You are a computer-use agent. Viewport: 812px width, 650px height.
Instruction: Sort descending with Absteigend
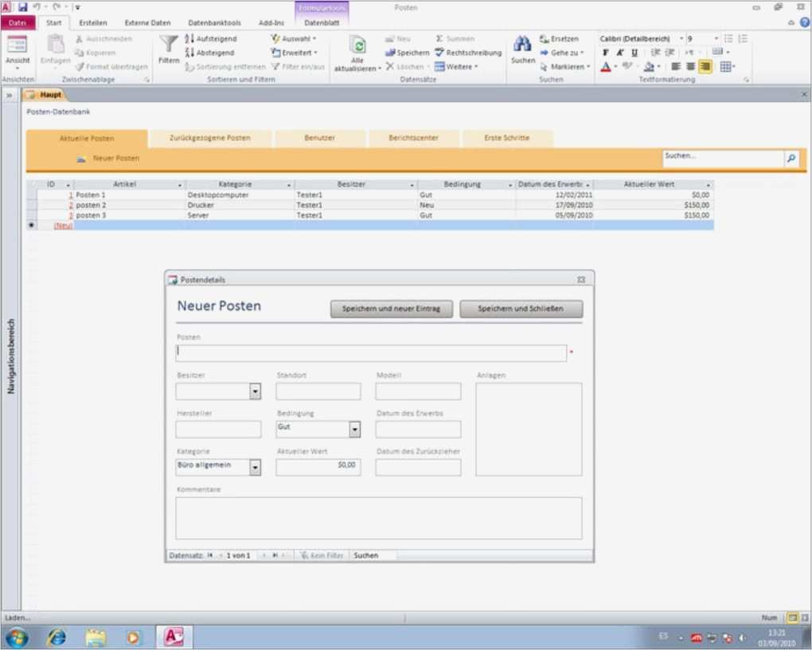[x=210, y=53]
